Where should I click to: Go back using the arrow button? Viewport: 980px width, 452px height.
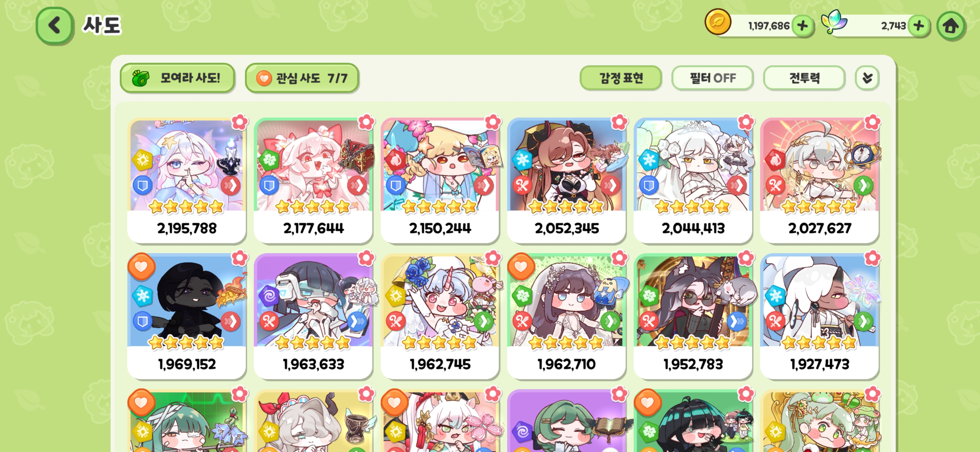pyautogui.click(x=55, y=25)
